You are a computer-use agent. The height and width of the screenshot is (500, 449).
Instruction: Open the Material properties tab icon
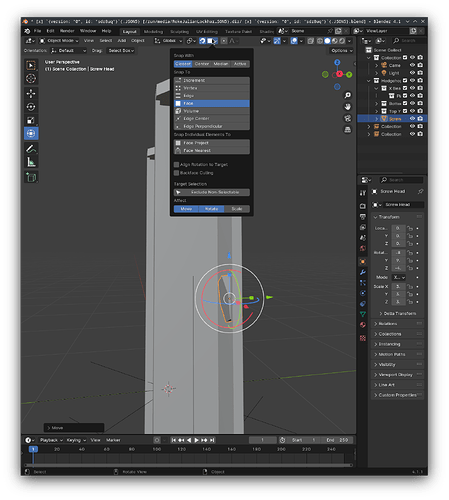363,325
